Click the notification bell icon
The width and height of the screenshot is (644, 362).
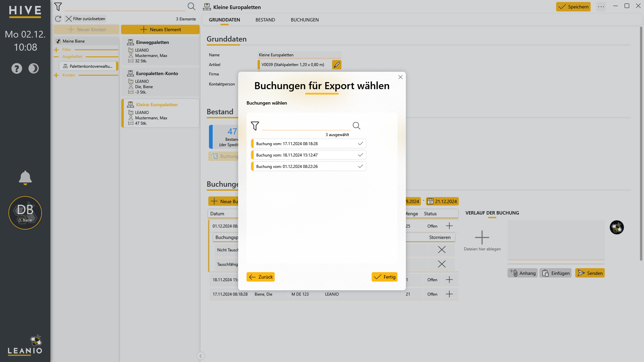tap(25, 178)
